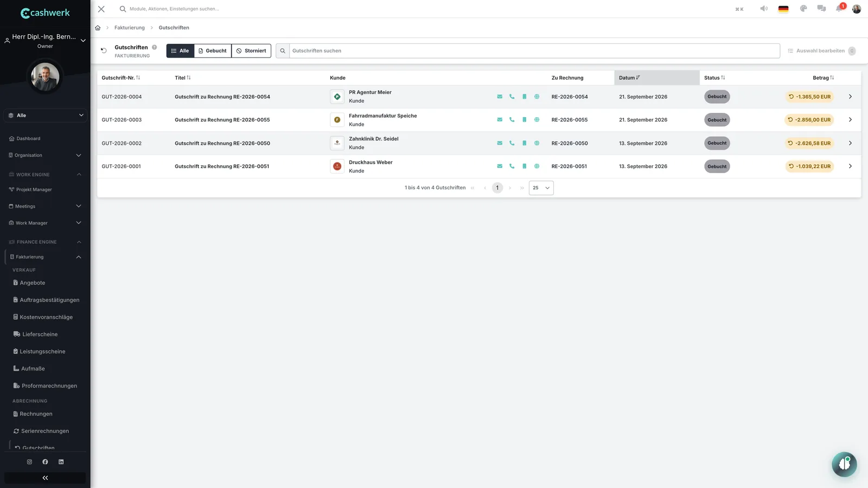Sort by Gutschrift-Nr. column header

point(121,78)
